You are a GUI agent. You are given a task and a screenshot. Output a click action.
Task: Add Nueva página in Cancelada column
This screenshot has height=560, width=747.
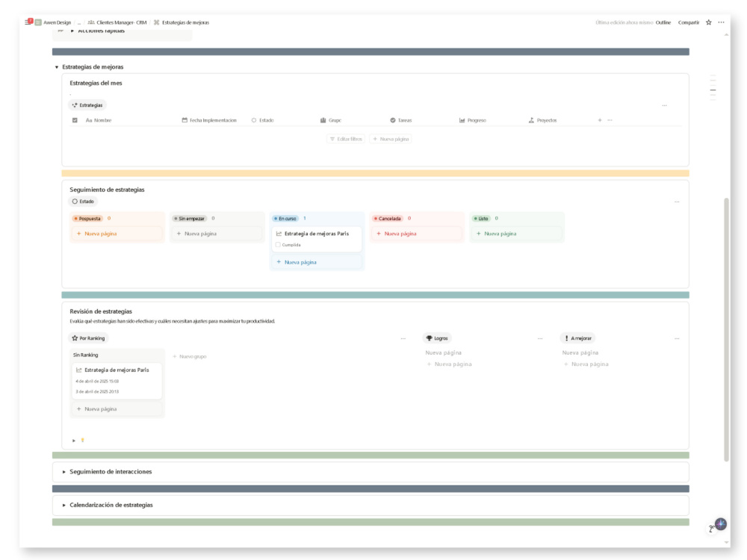tap(418, 234)
